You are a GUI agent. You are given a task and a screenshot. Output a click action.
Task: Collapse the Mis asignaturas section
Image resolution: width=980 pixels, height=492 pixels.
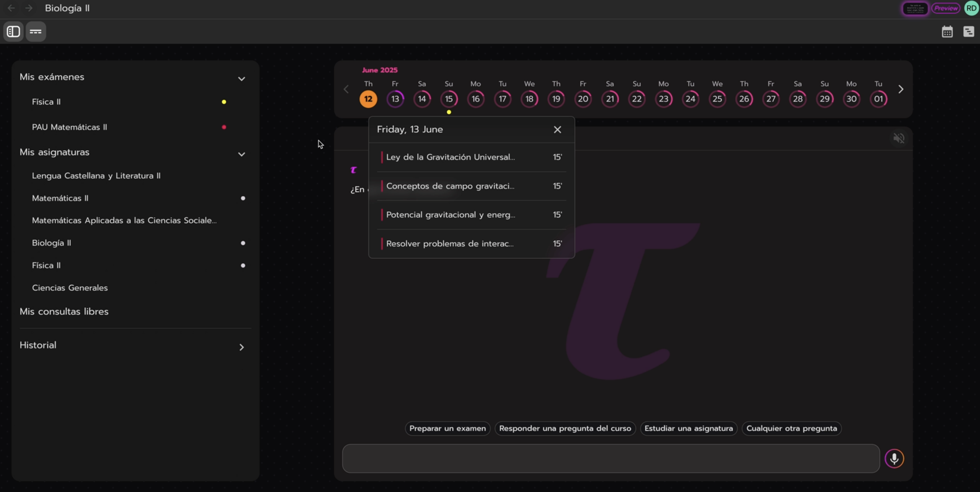[x=241, y=154]
